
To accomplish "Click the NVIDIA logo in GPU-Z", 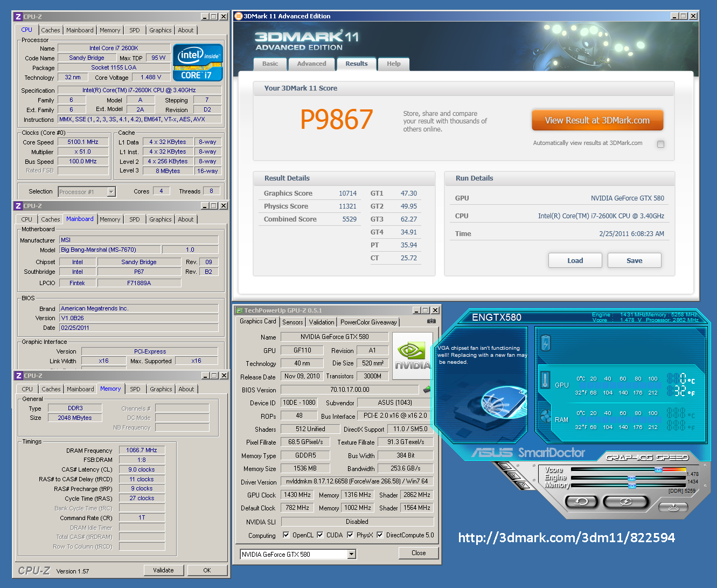I will [412, 355].
